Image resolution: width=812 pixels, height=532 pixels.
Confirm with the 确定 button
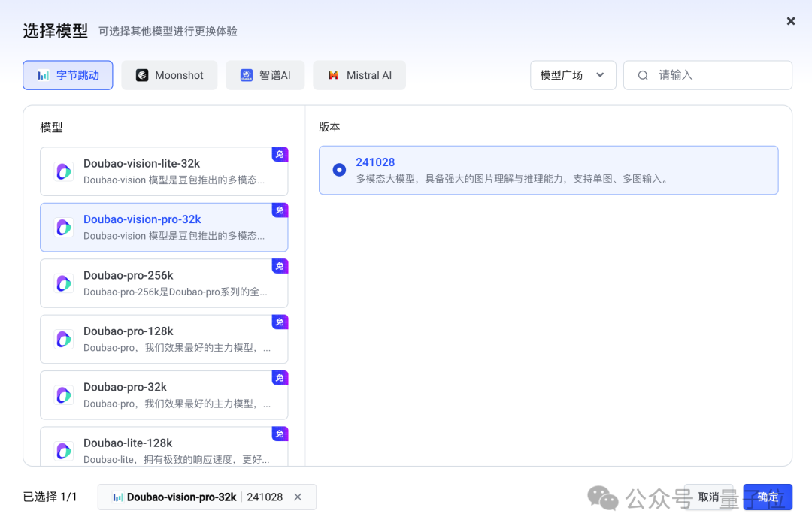[x=768, y=497]
